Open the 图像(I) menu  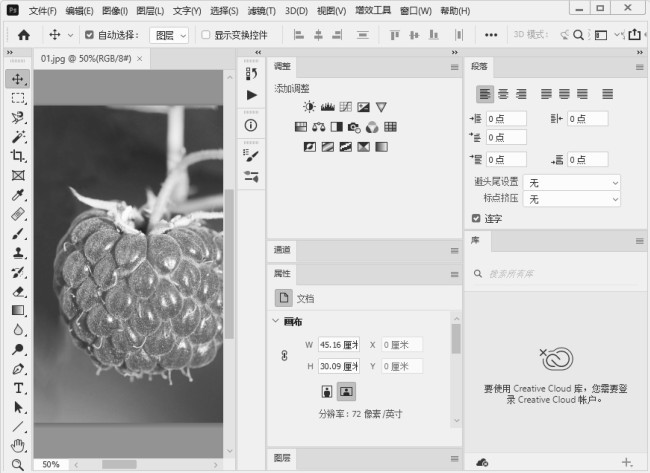click(115, 11)
